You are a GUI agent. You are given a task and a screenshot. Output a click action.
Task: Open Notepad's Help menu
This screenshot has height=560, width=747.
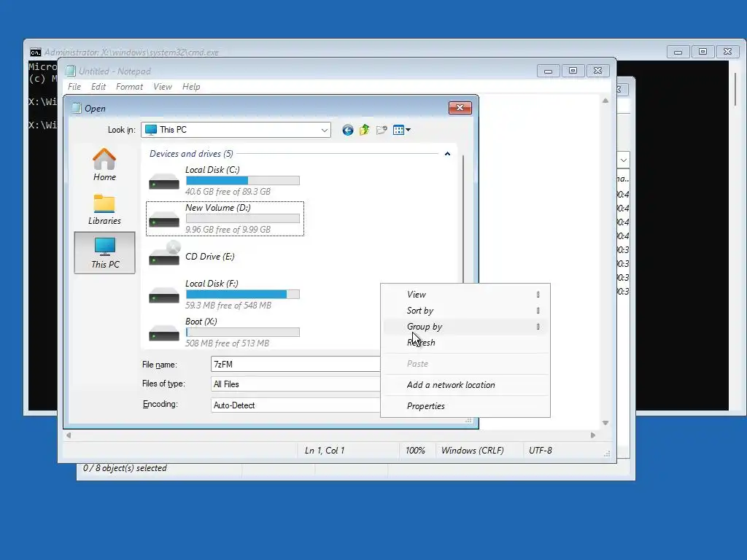(x=191, y=87)
